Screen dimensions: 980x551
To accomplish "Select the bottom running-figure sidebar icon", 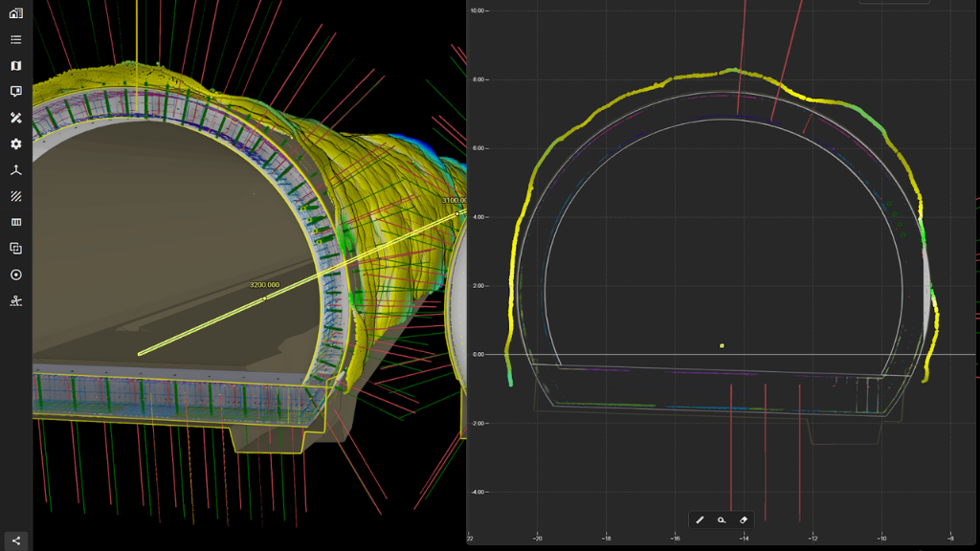I will point(15,301).
